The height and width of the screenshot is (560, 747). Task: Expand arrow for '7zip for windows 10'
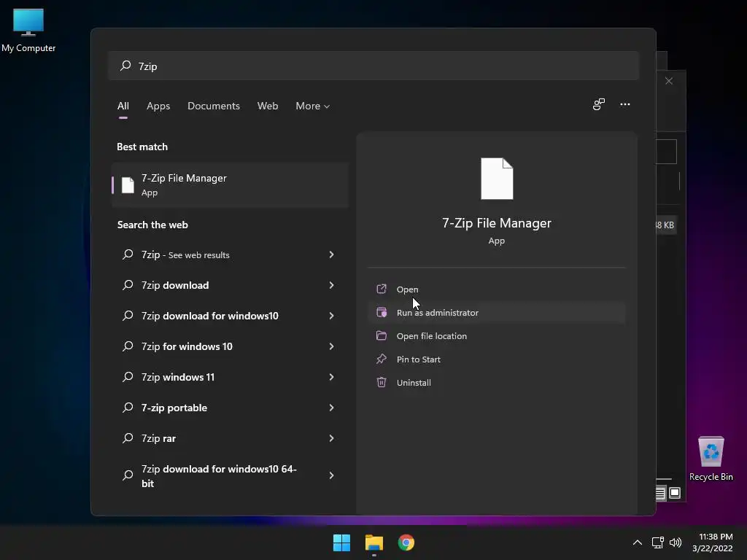[331, 346]
